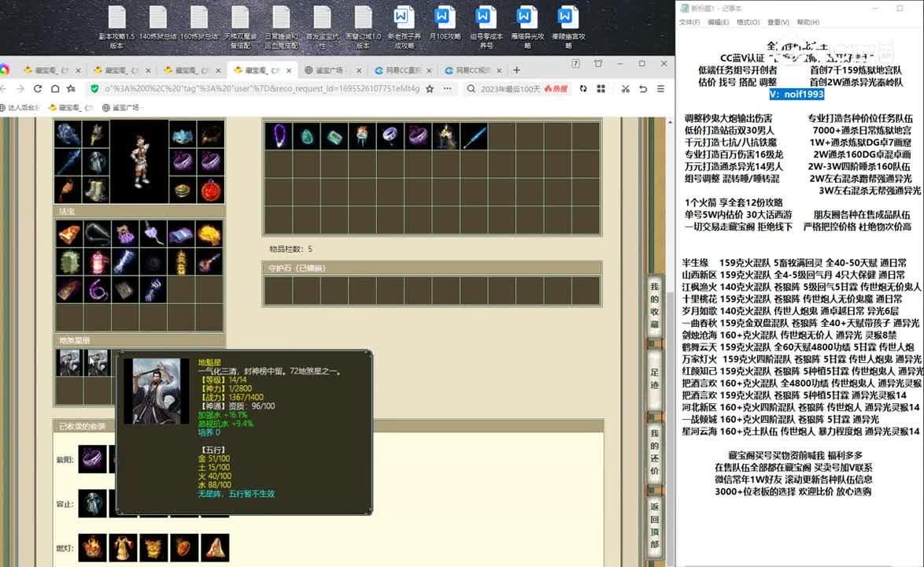Click the green spiked shield treasure icon
This screenshot has width=924, height=567.
coord(69,261)
